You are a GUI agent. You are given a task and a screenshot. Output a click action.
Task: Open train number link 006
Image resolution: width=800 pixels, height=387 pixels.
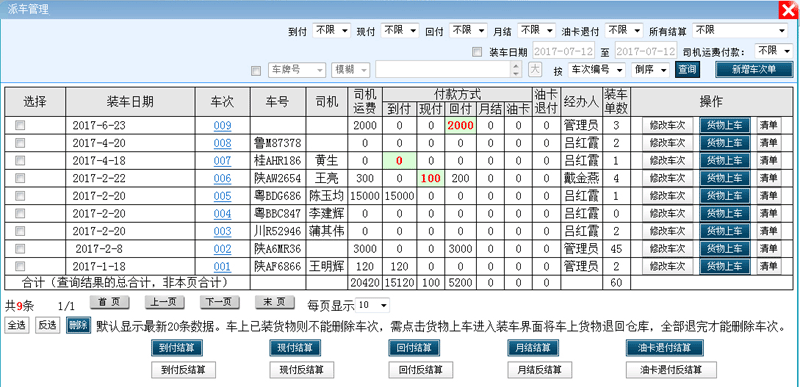pos(222,178)
